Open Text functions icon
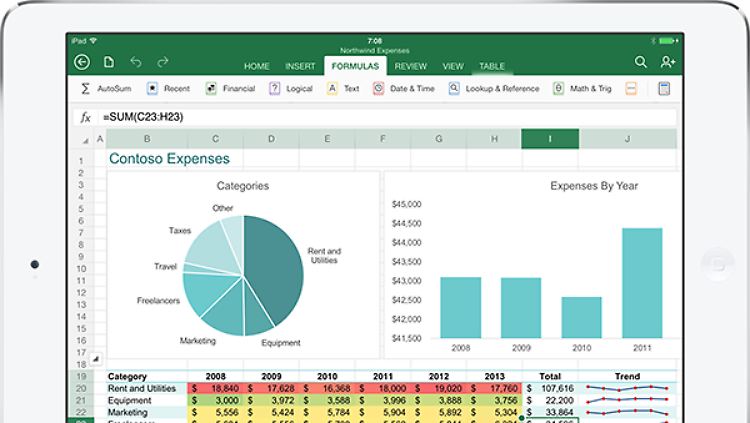This screenshot has width=750, height=423. 332,89
